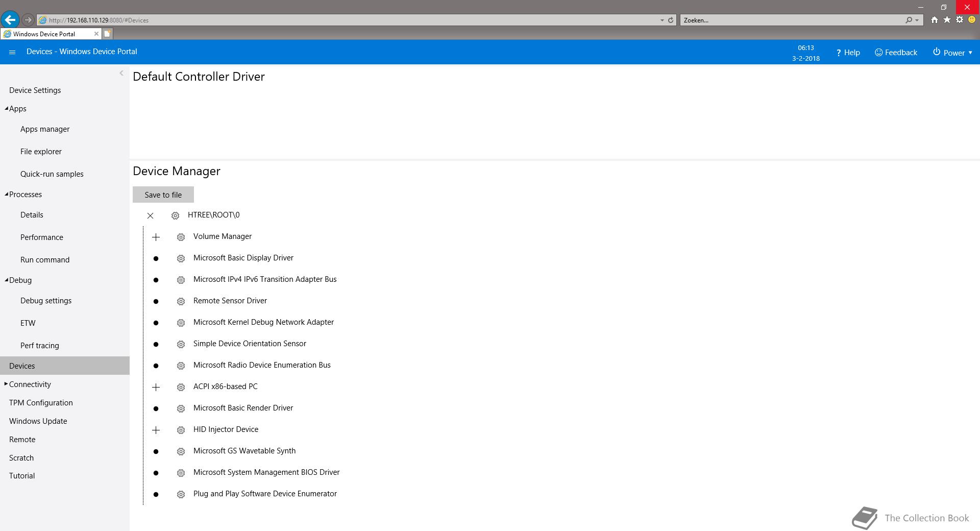This screenshot has height=531, width=980.
Task: Collapse the Apps sidebar section
Action: tap(7, 108)
